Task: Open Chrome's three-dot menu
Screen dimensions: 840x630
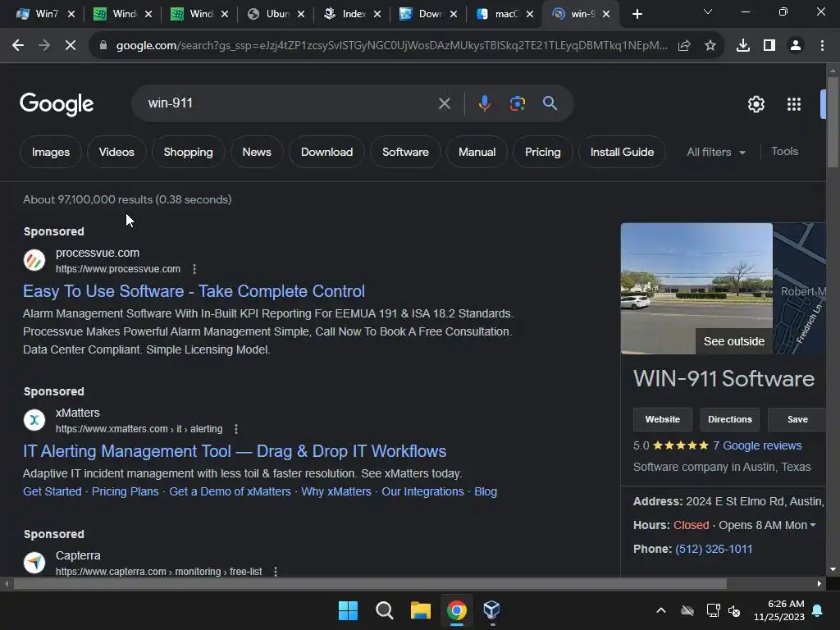Action: [822, 46]
